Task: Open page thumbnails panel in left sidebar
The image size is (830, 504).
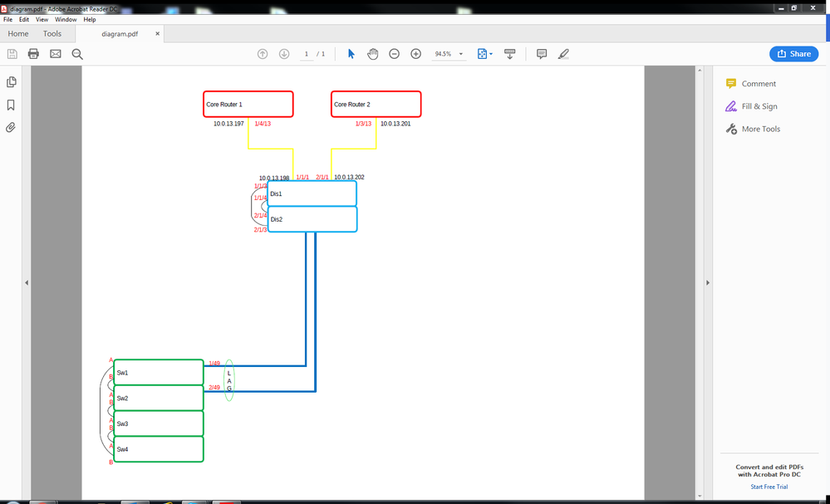Action: (12, 82)
